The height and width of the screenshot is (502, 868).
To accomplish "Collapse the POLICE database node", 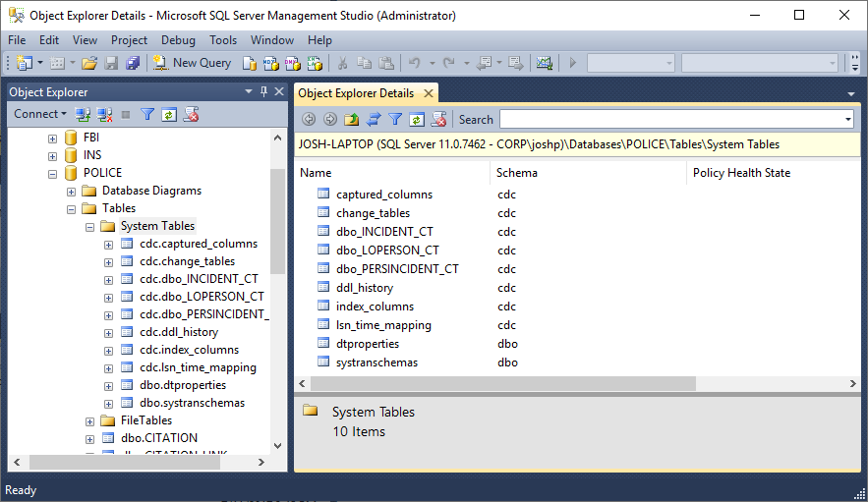I will pos(53,173).
